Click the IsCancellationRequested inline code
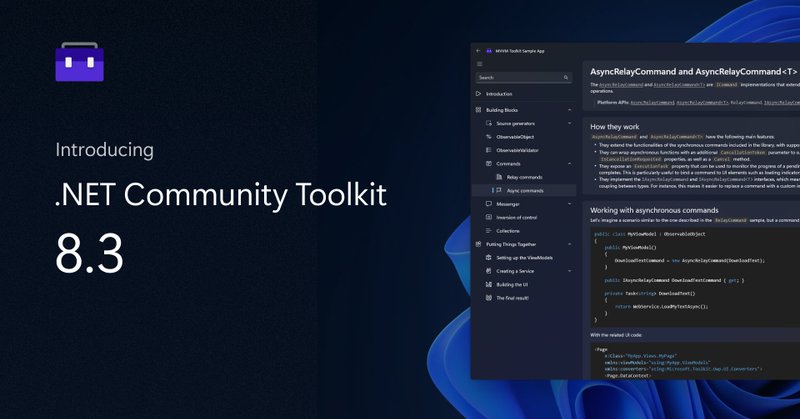800x419 pixels. (x=631, y=159)
